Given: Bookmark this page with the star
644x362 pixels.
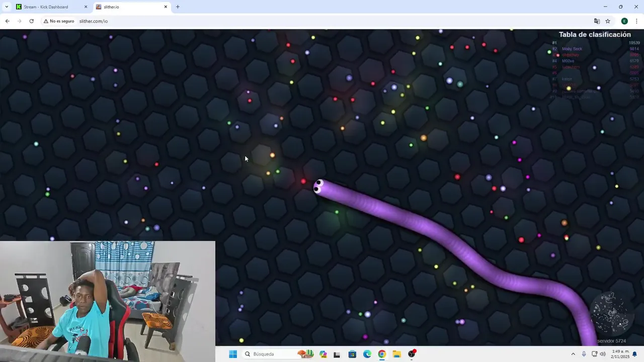Looking at the screenshot, I should pos(608,21).
